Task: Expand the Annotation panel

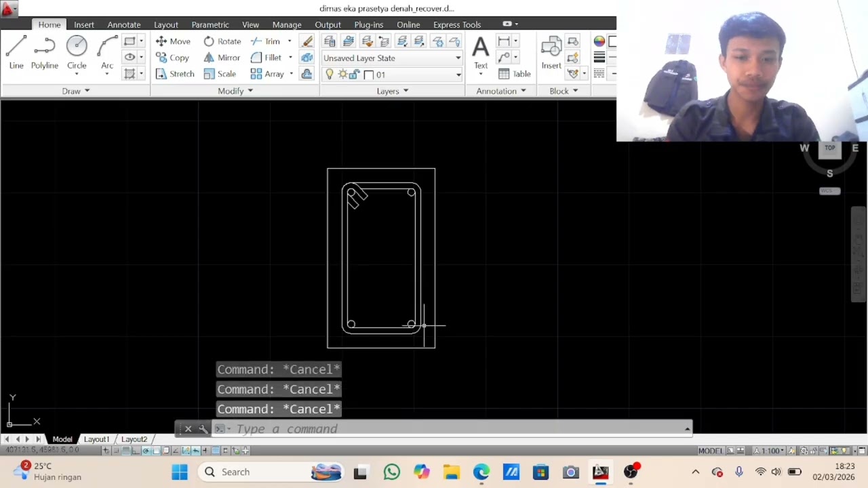Action: (501, 91)
